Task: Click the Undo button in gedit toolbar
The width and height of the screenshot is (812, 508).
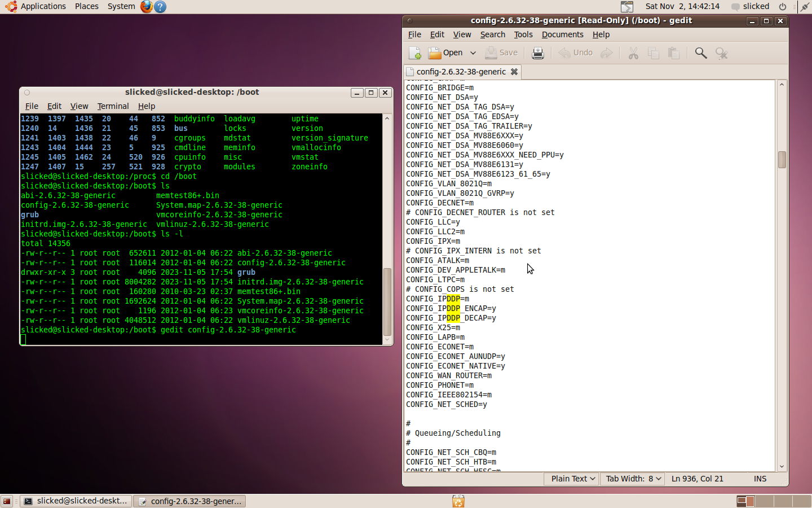Action: point(576,53)
